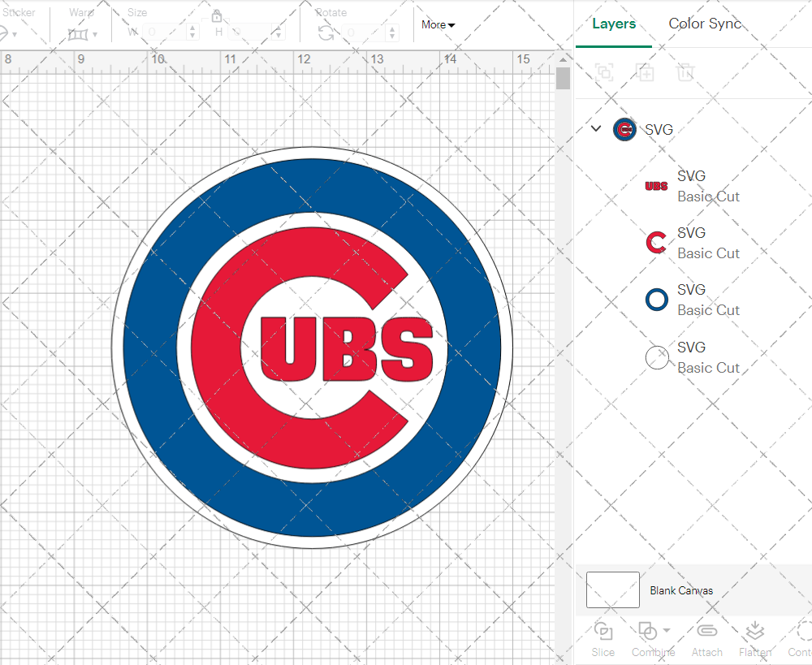The image size is (812, 665).
Task: Click the Duplicate icon above the layers list
Action: point(646,72)
